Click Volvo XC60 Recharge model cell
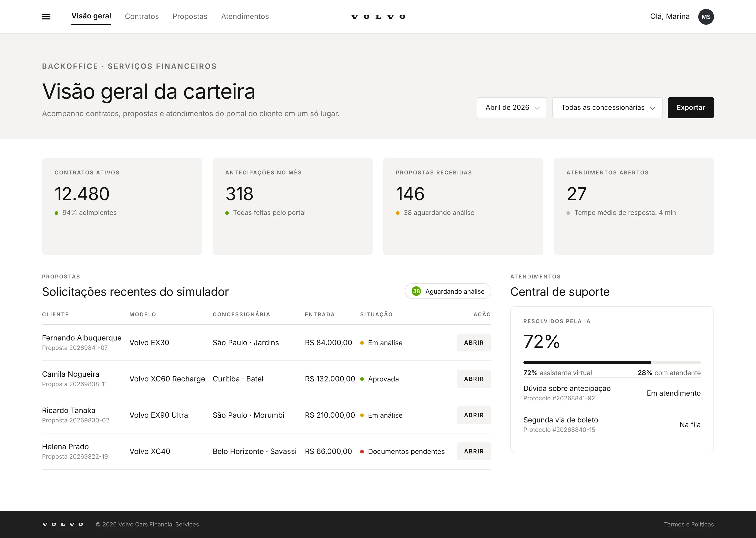Image resolution: width=756 pixels, height=538 pixels. pyautogui.click(x=167, y=379)
